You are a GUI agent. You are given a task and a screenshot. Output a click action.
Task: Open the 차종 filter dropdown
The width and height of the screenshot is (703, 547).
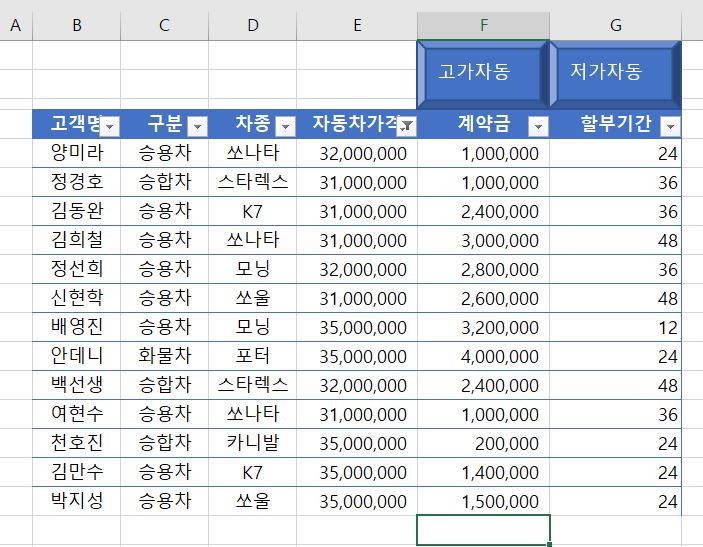(285, 126)
